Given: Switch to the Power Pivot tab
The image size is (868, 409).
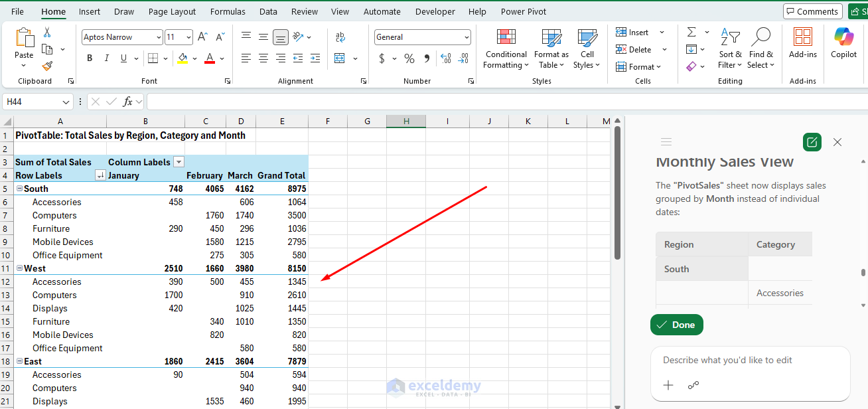Looking at the screenshot, I should pos(524,11).
